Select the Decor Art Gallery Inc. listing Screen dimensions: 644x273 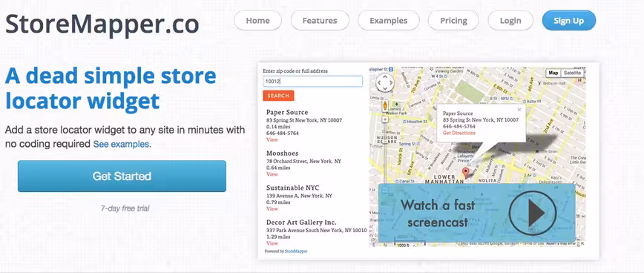pos(301,222)
